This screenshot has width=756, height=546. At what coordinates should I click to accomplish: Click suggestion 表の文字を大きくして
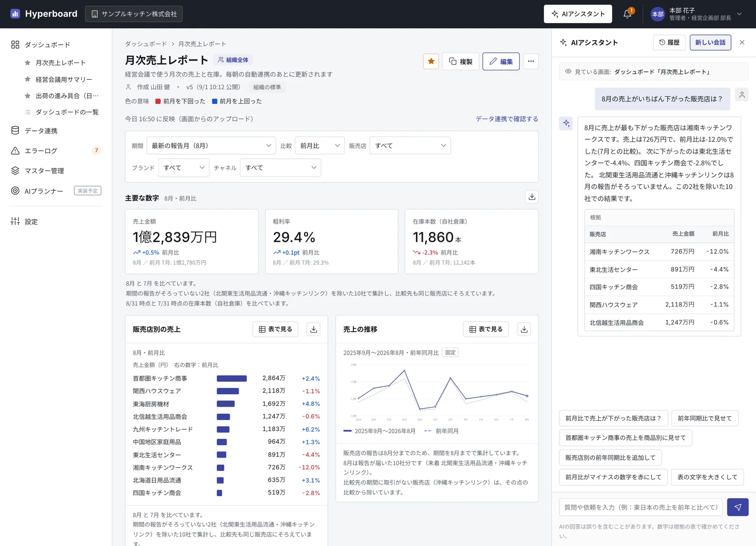click(x=707, y=477)
